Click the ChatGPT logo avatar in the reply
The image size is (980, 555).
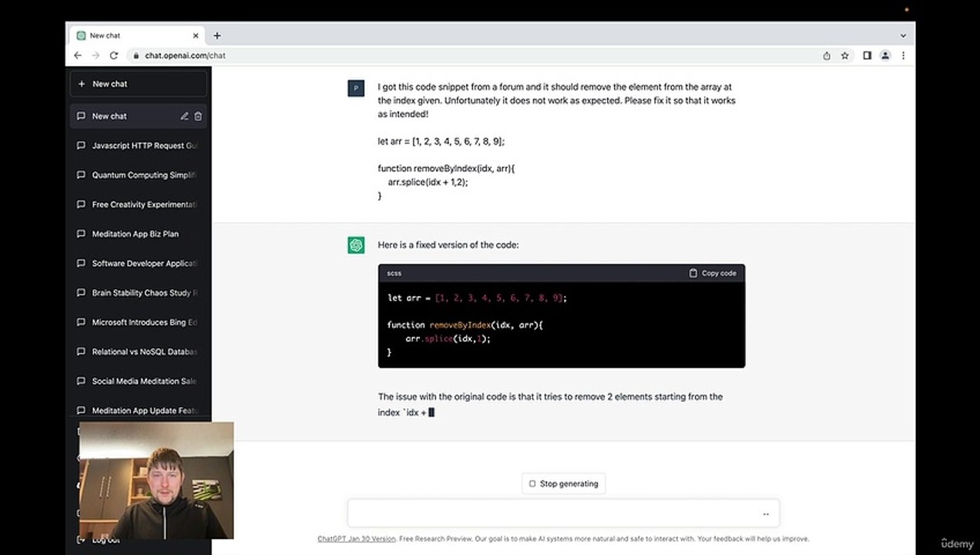click(x=356, y=245)
